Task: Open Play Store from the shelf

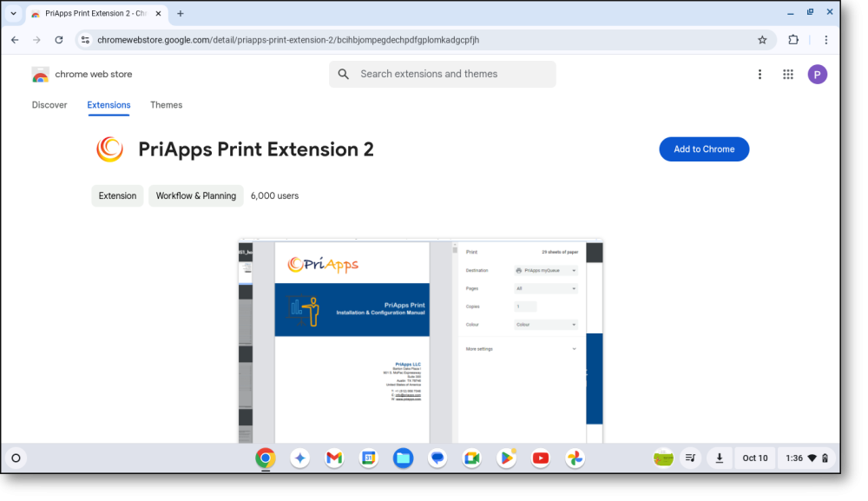Action: tap(506, 458)
